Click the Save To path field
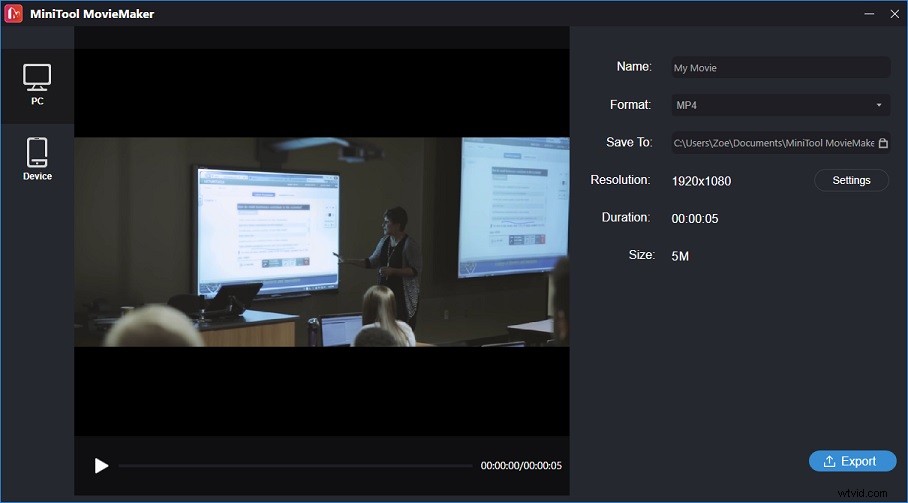This screenshot has height=503, width=908. [x=772, y=143]
